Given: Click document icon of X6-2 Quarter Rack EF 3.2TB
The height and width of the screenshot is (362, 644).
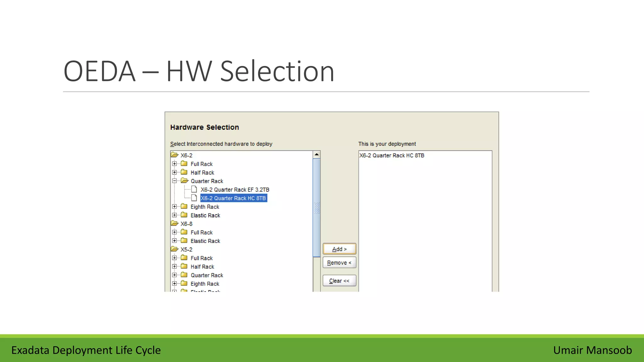Looking at the screenshot, I should (x=194, y=189).
